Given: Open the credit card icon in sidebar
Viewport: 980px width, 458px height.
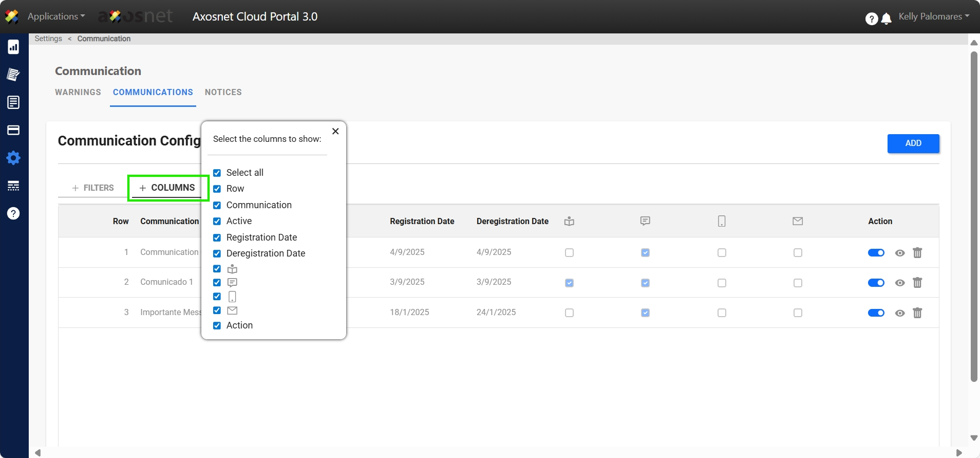Looking at the screenshot, I should pyautogui.click(x=13, y=130).
